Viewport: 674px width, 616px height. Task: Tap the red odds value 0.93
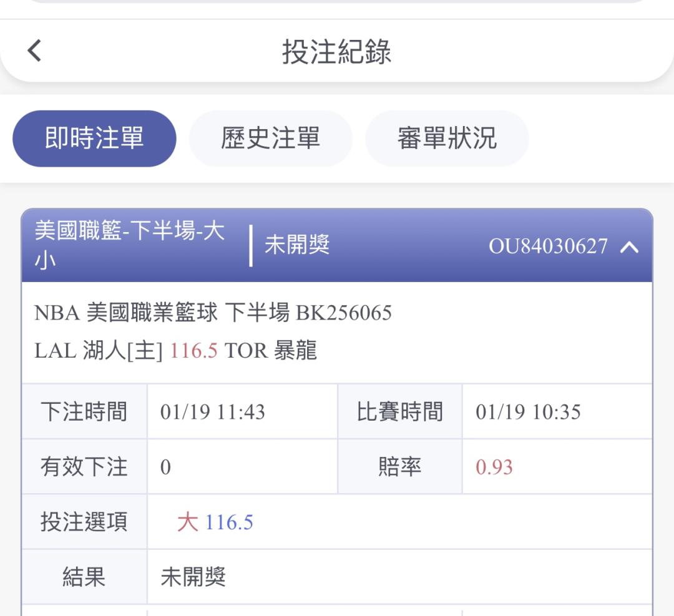point(494,467)
